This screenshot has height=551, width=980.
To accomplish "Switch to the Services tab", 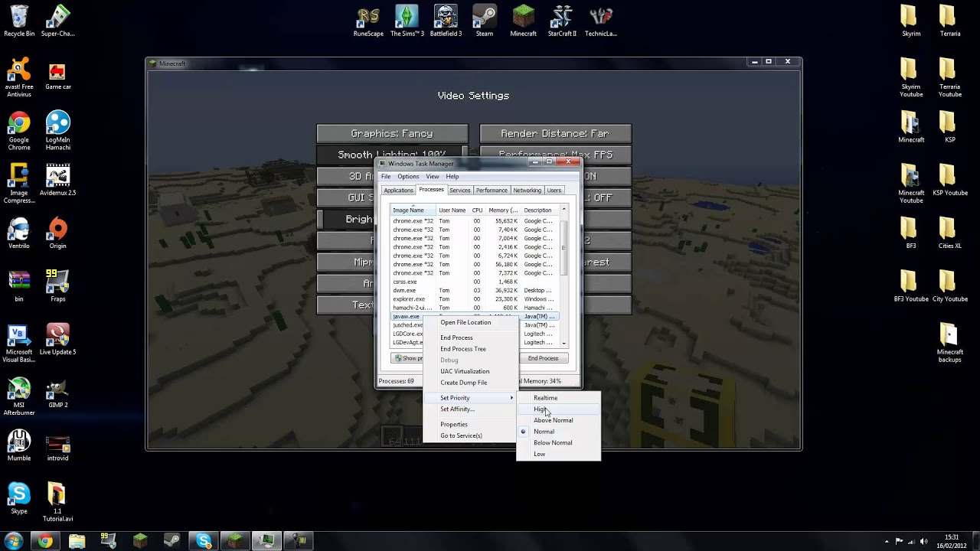I will click(459, 191).
